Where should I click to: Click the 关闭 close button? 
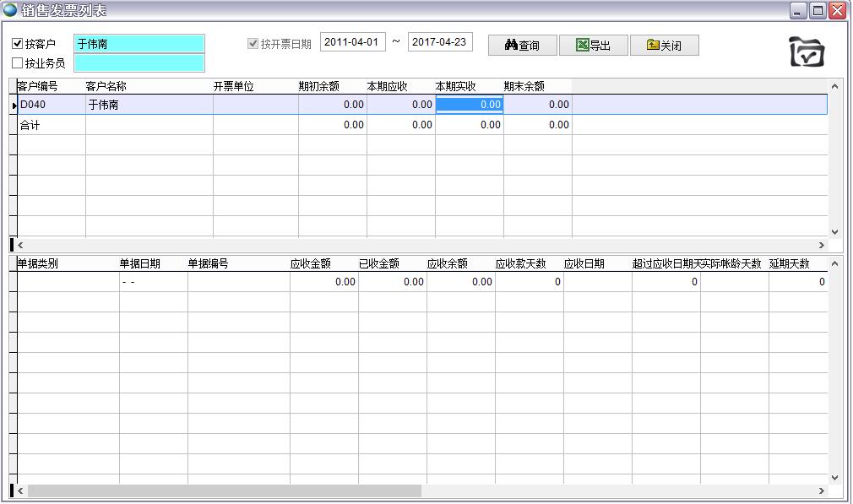coord(664,46)
